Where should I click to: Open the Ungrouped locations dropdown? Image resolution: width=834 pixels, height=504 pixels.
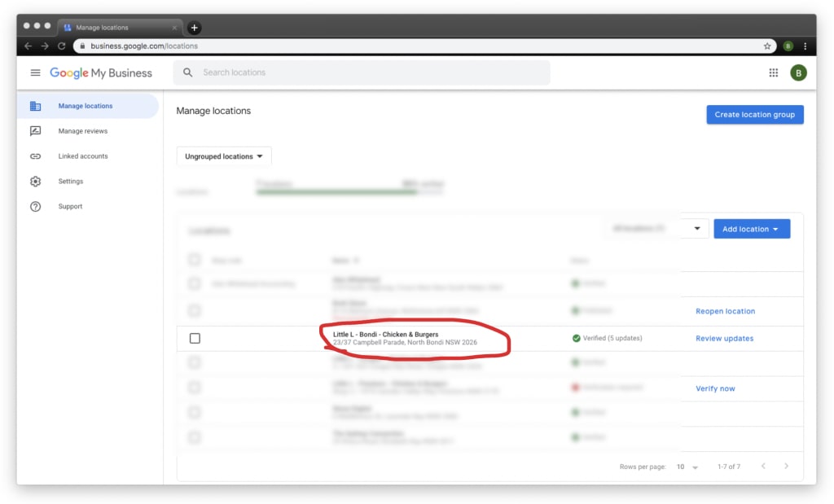224,156
